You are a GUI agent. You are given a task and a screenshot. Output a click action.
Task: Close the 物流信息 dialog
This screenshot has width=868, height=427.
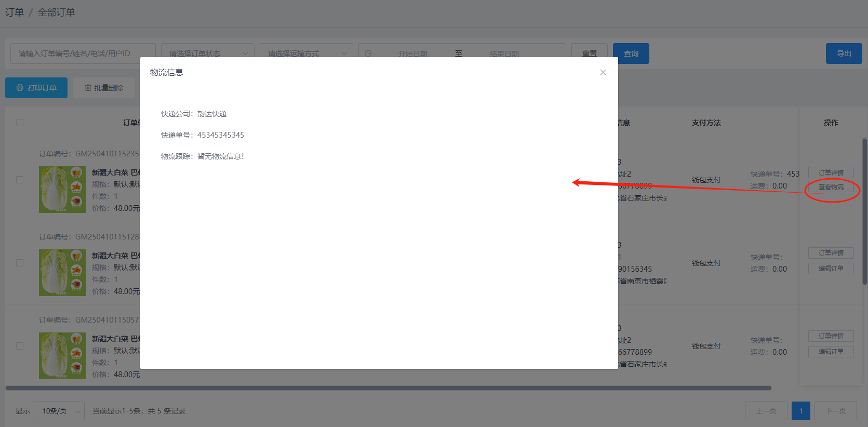tap(603, 72)
